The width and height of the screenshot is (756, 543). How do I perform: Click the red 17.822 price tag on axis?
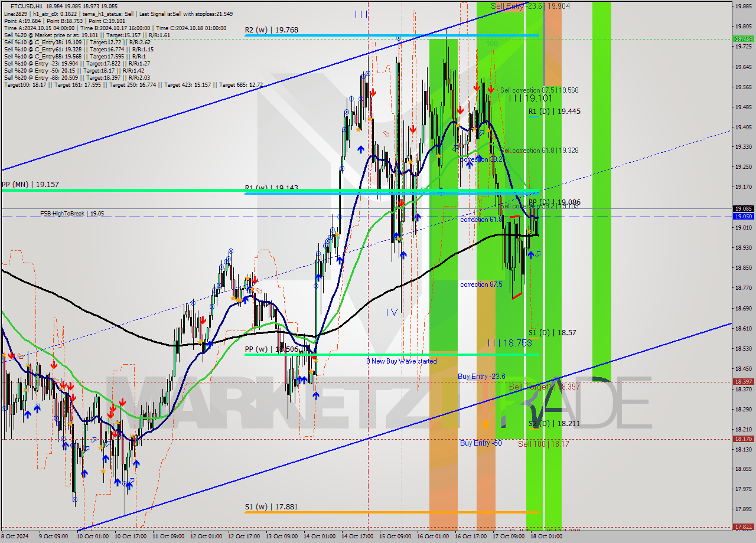[743, 526]
